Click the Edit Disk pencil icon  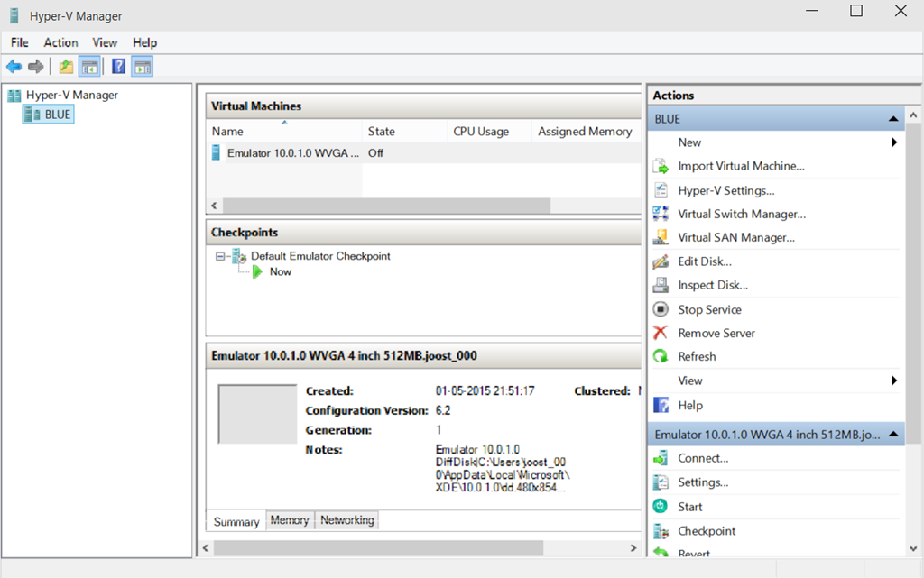coord(661,261)
